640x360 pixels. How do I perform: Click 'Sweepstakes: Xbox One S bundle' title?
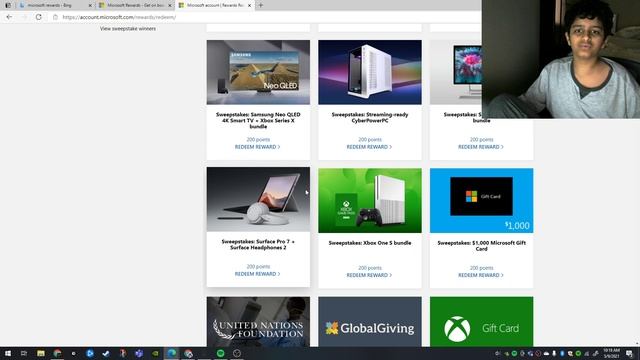[370, 243]
